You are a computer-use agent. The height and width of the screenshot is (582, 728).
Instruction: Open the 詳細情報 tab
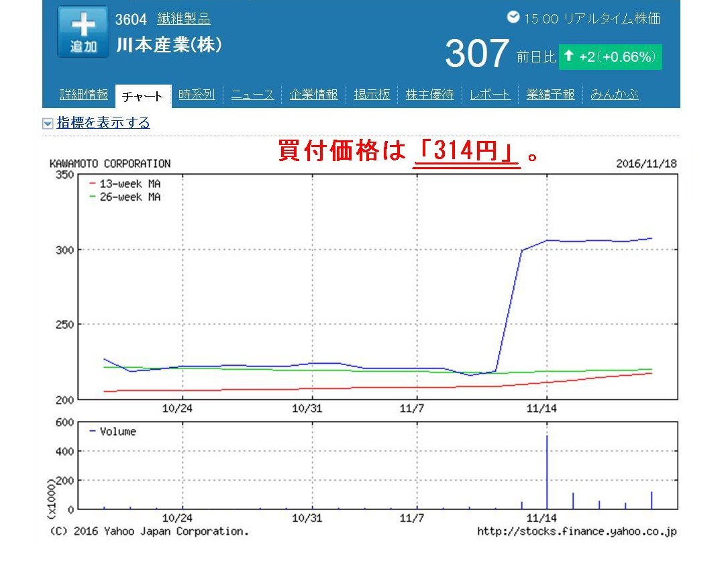(x=84, y=95)
